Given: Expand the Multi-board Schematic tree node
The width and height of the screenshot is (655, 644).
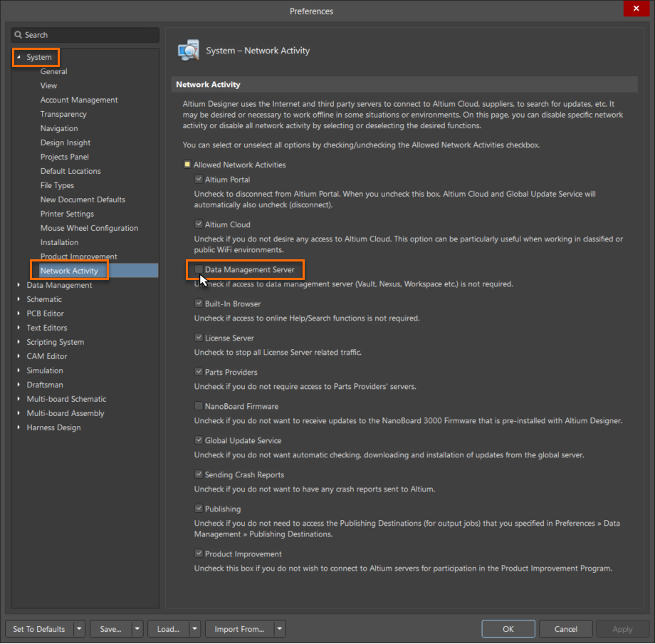Looking at the screenshot, I should pyautogui.click(x=19, y=399).
